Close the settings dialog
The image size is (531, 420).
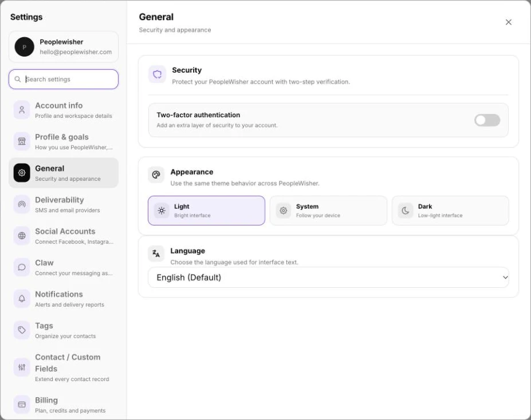[x=508, y=22]
